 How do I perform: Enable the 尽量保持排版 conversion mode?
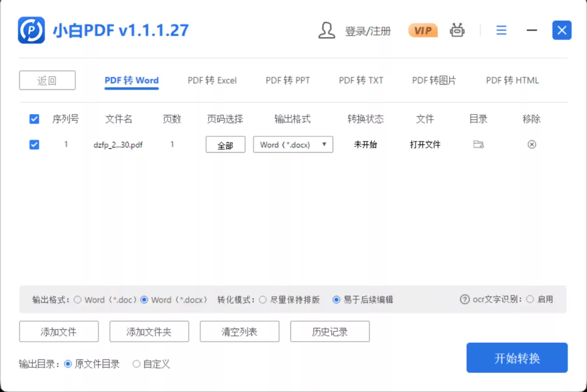click(263, 299)
